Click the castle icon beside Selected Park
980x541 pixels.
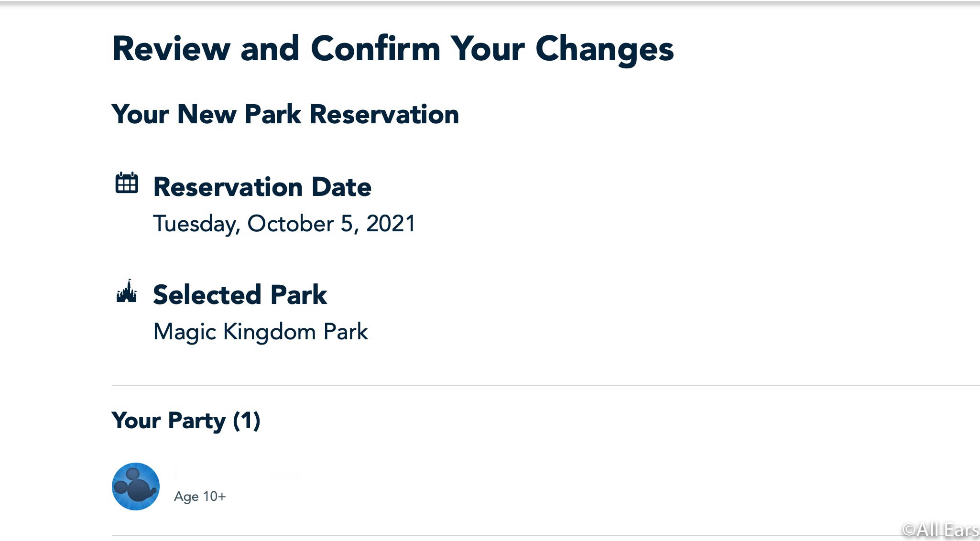(127, 291)
